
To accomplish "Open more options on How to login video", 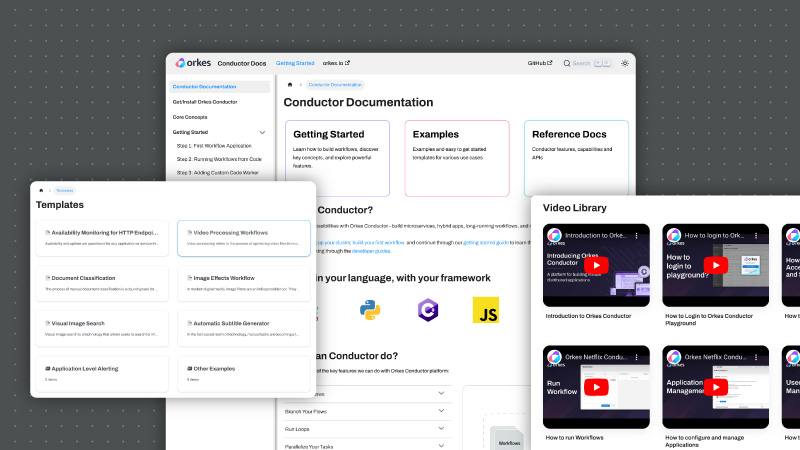I will 756,236.
